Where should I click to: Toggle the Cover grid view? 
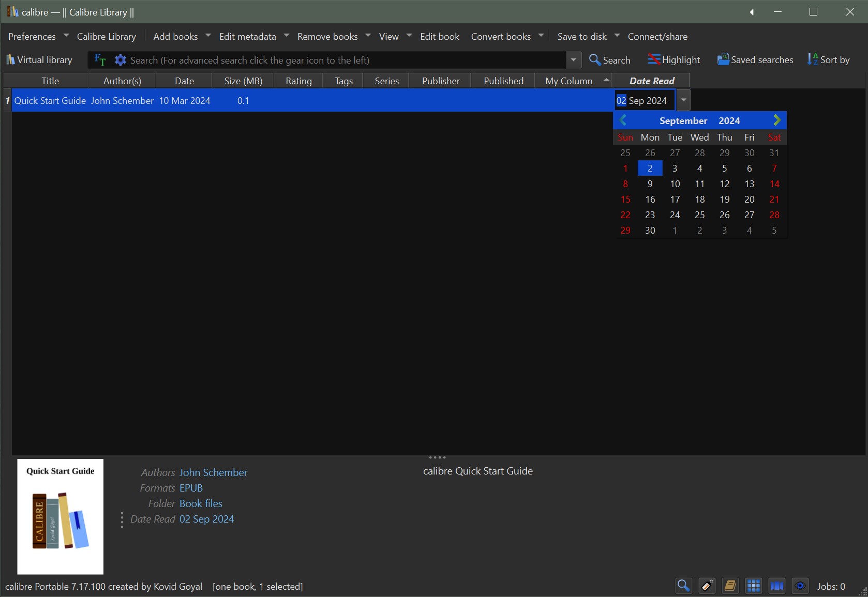tap(754, 586)
